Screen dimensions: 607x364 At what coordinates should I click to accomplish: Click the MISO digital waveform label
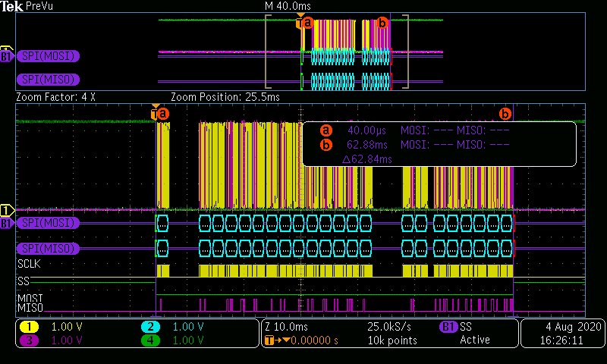(30, 308)
